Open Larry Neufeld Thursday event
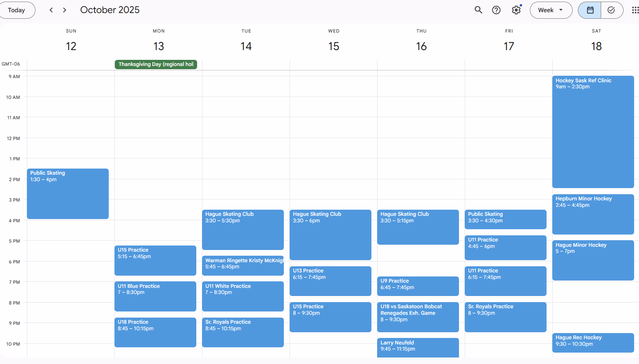639x364 pixels. coord(418,347)
